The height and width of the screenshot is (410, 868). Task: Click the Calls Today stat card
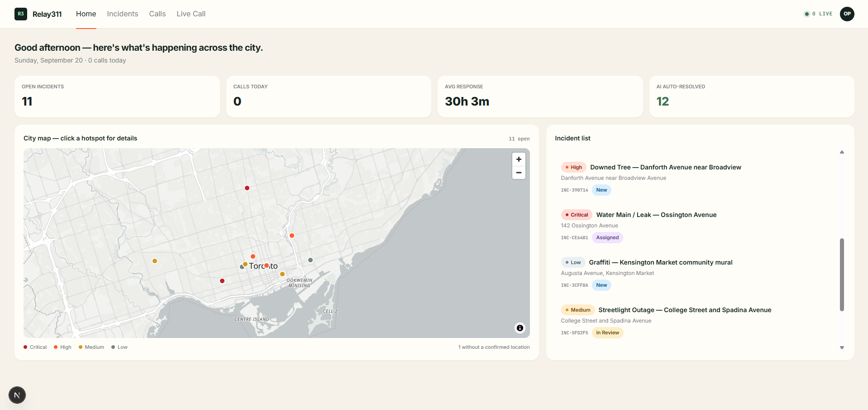click(x=329, y=96)
